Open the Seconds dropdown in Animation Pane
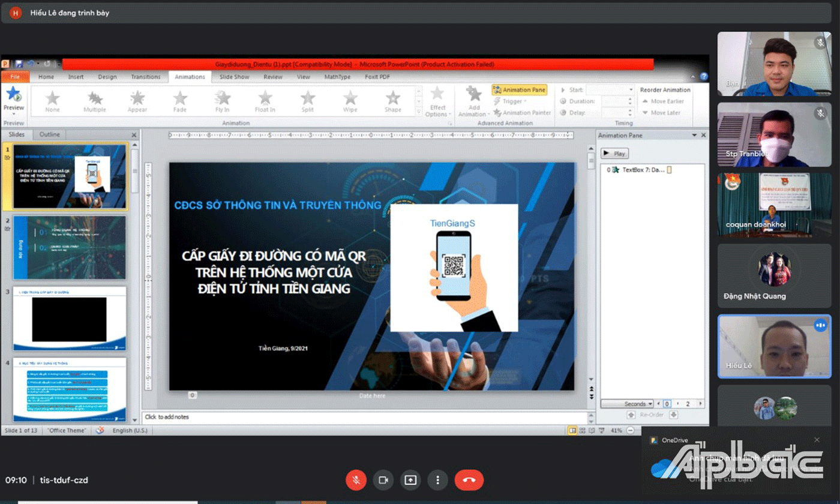This screenshot has width=840, height=504. [x=627, y=404]
